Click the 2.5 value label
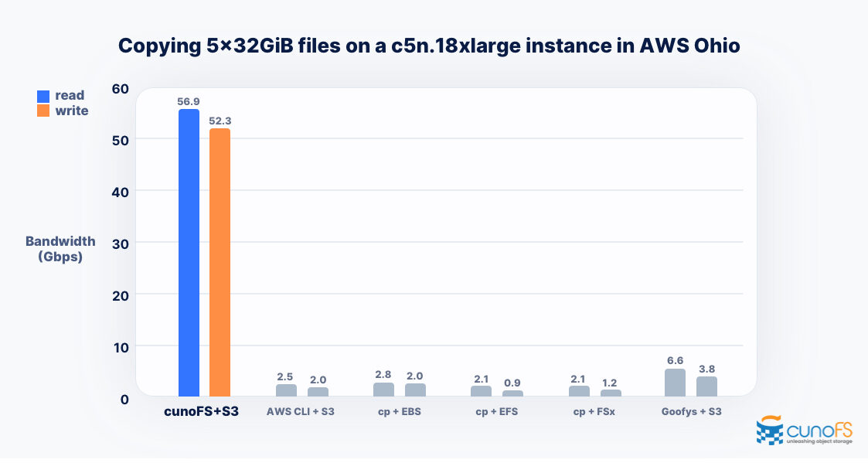868x463 pixels. coord(285,376)
